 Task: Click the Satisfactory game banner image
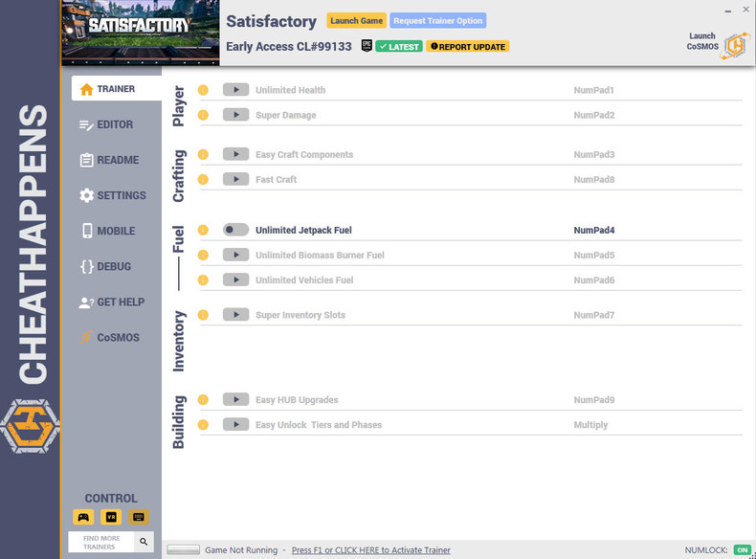[141, 33]
